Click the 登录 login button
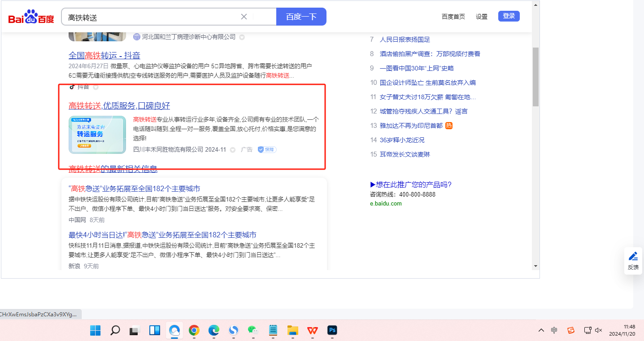The width and height of the screenshot is (644, 341). tap(509, 16)
